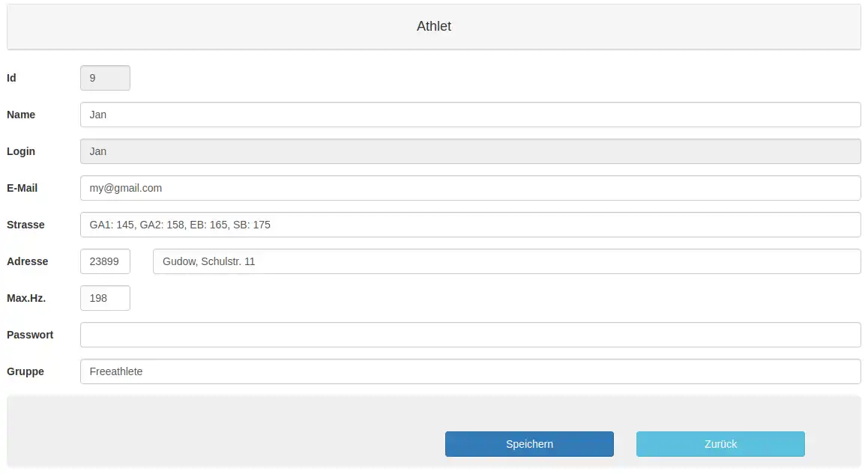Select the Strasse text field
This screenshot has width=868, height=474.
click(x=470, y=225)
